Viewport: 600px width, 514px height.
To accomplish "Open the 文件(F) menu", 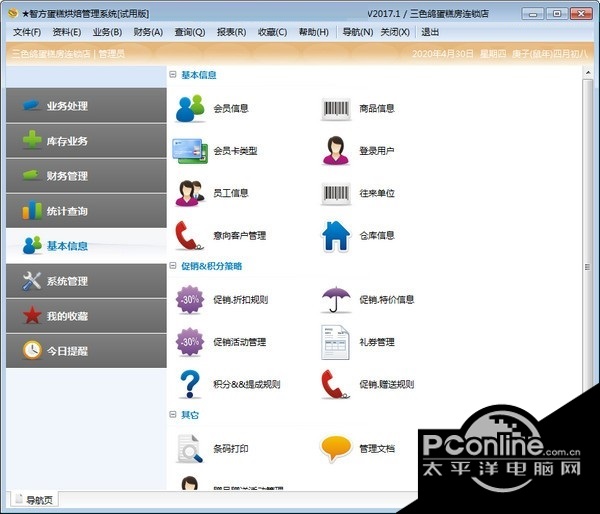I will (27, 32).
